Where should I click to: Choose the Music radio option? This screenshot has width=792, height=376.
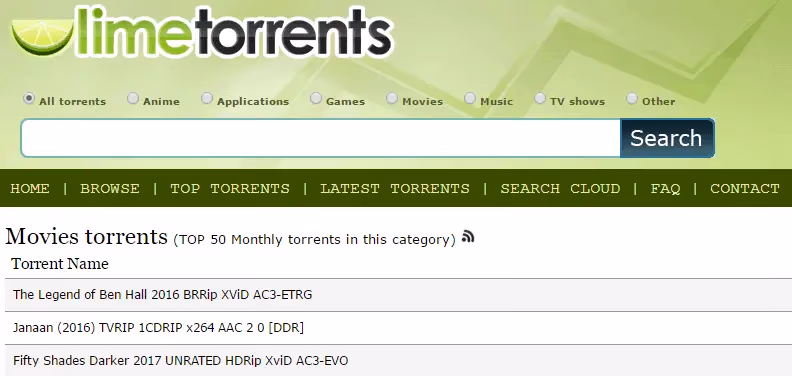470,98
